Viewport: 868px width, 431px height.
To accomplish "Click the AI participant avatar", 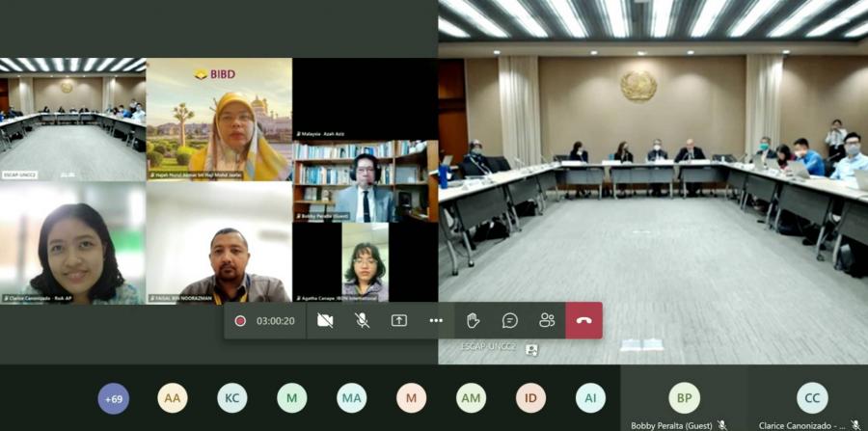I will pos(590,398).
